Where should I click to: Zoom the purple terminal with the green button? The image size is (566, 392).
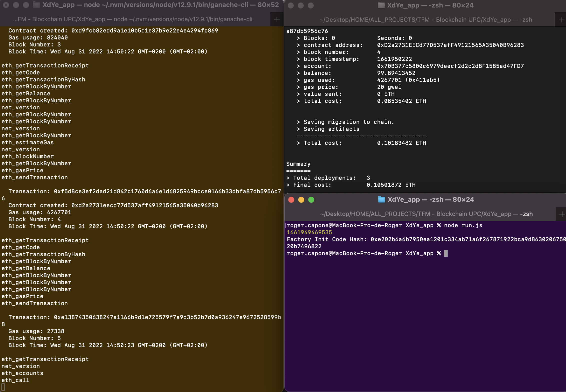[x=311, y=200]
